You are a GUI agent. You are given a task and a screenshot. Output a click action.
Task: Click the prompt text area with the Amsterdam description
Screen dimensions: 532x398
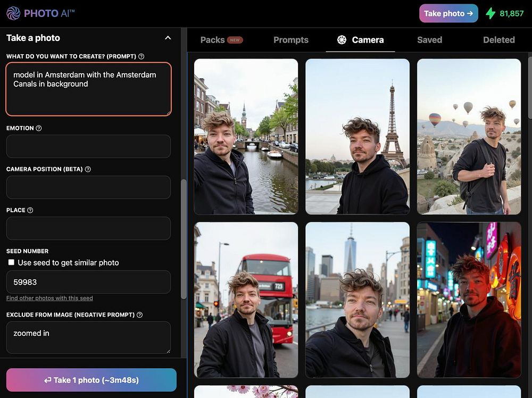tap(88, 89)
